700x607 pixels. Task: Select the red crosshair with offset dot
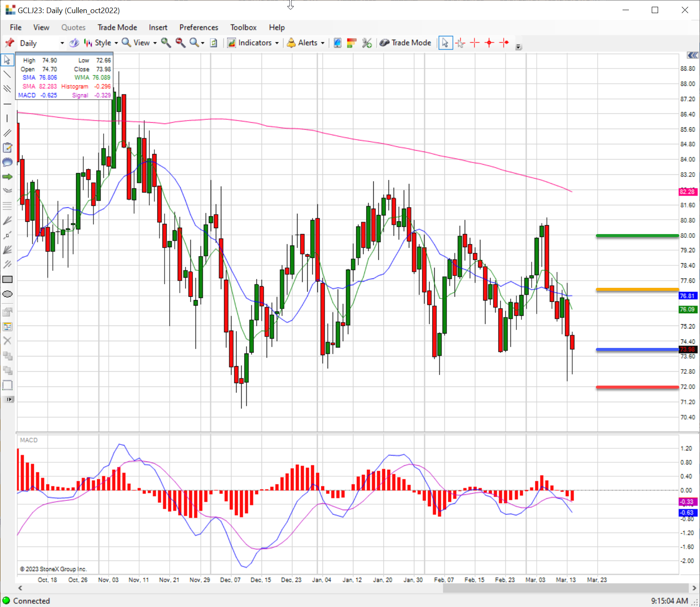[x=504, y=43]
